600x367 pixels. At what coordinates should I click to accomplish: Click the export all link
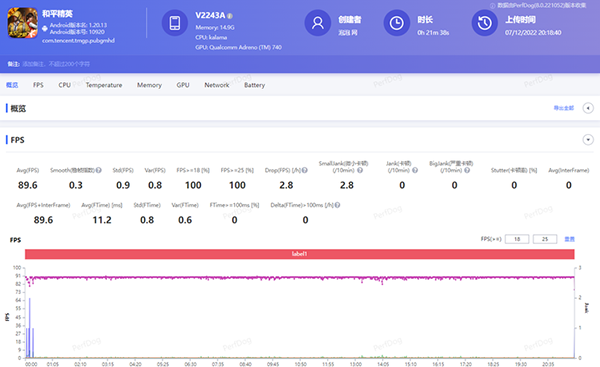tap(564, 108)
